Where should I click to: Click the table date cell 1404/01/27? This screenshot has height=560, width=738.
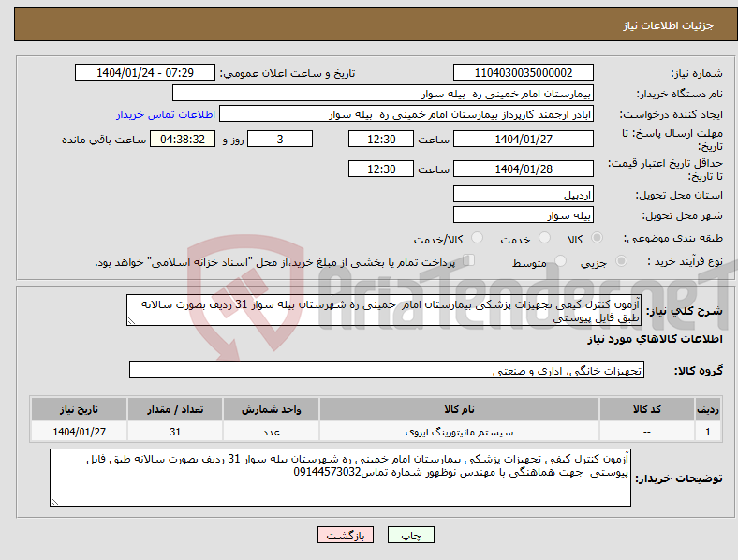[79, 432]
